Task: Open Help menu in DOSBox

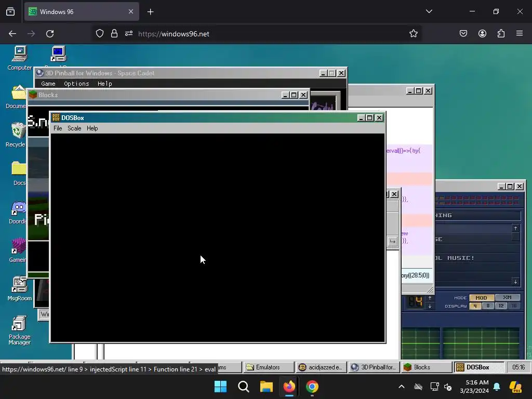Action: coord(92,128)
